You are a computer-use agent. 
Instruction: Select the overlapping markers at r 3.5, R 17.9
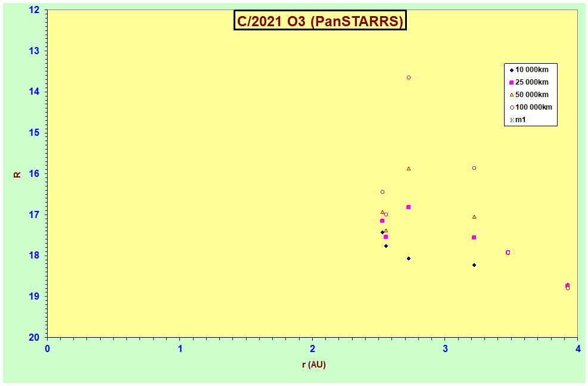click(x=508, y=253)
